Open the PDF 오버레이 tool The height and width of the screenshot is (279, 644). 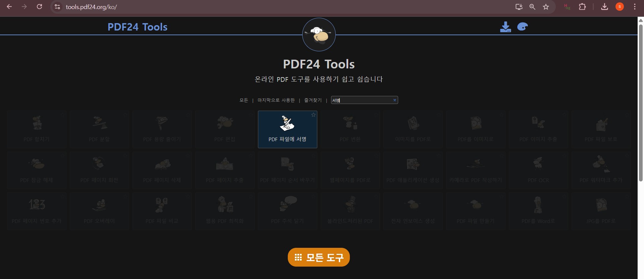pos(99,211)
